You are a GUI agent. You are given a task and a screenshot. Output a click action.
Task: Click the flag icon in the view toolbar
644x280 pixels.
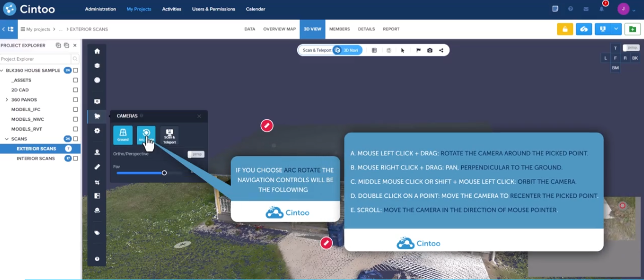tap(418, 51)
